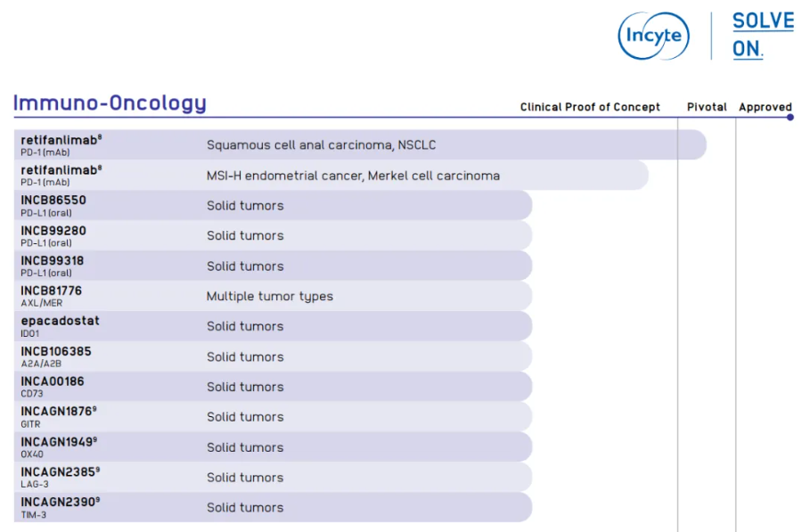Viewport: 802px width, 532px height.
Task: Select the INCAGN1949 drug name
Action: [x=58, y=442]
